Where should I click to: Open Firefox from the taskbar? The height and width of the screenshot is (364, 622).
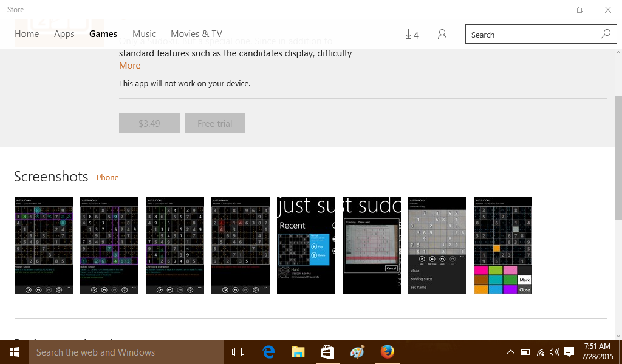pos(387,352)
